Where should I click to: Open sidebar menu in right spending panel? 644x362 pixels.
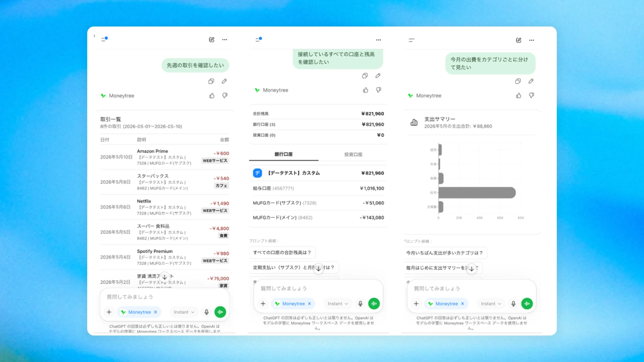412,40
